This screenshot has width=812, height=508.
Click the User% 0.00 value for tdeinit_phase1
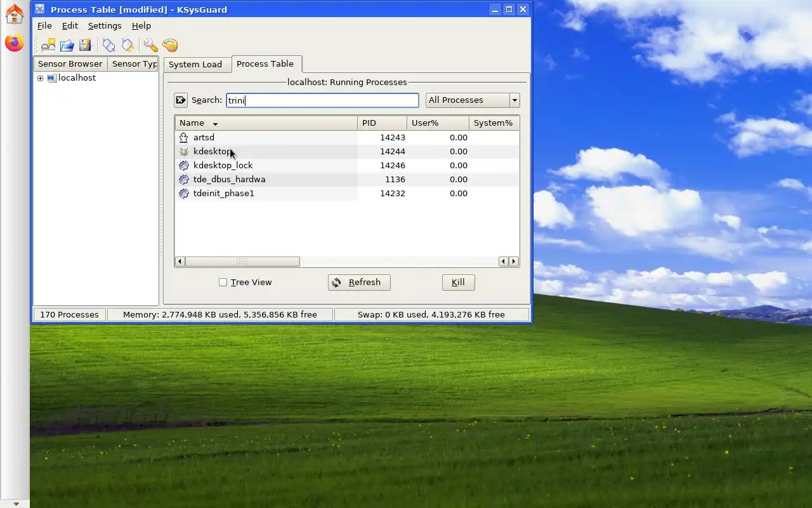click(x=459, y=194)
